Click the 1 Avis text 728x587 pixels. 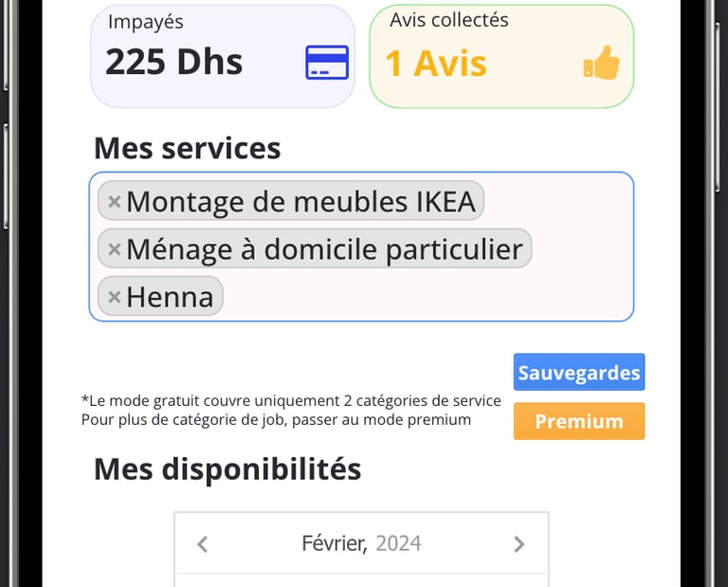[436, 64]
